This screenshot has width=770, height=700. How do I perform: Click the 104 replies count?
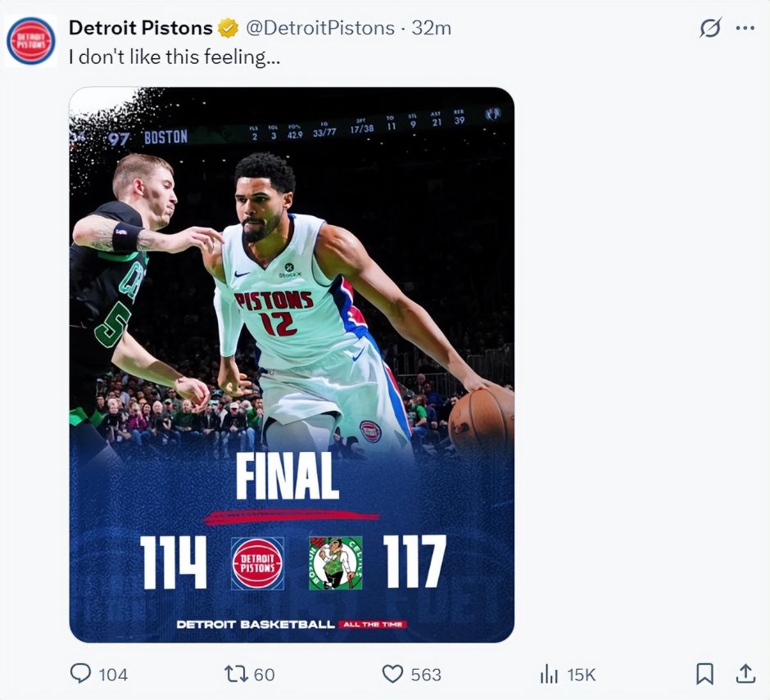[113, 675]
